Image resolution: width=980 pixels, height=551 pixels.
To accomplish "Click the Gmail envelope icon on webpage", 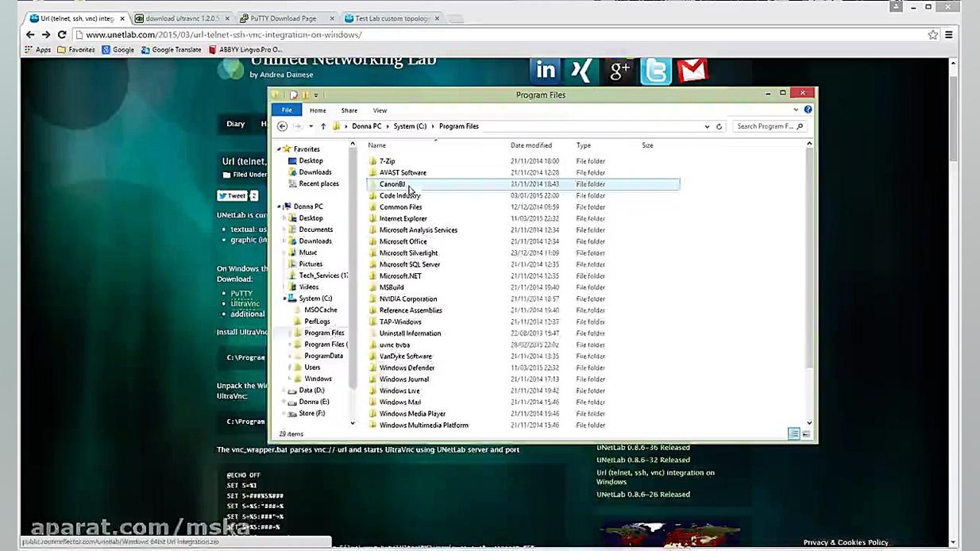I will coord(692,71).
